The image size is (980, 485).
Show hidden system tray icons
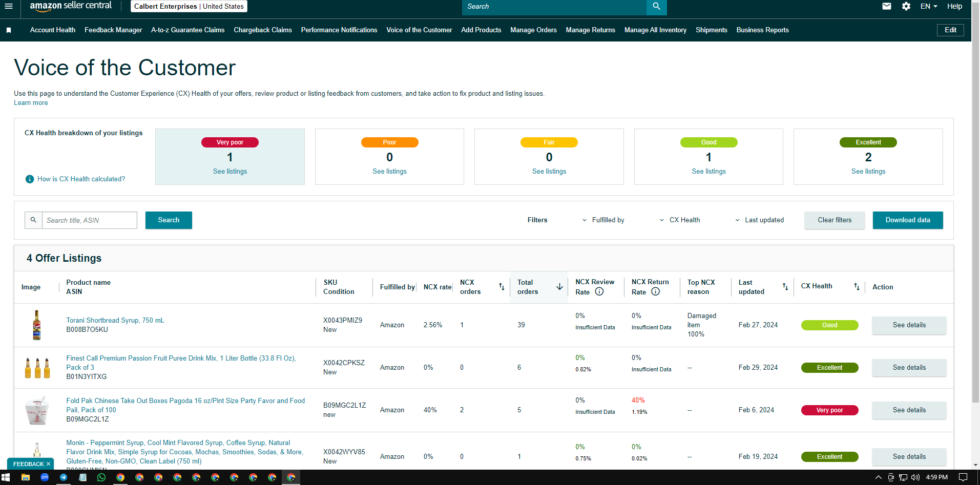879,477
